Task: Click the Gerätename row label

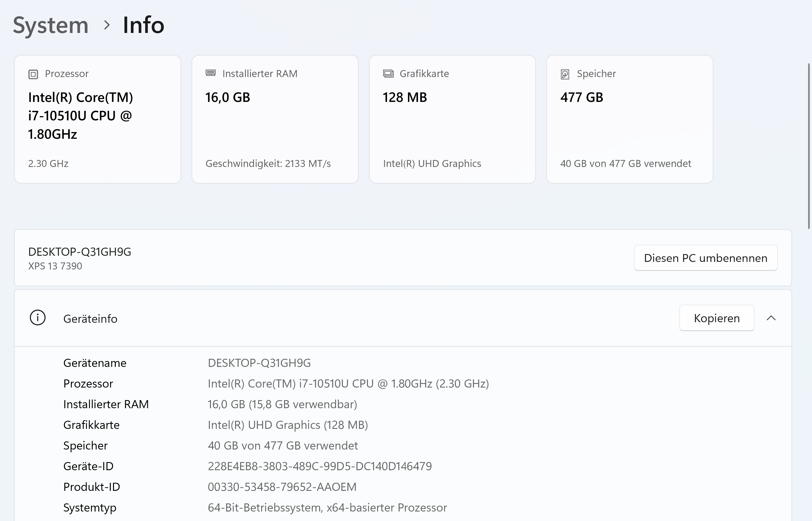Action: click(x=95, y=363)
